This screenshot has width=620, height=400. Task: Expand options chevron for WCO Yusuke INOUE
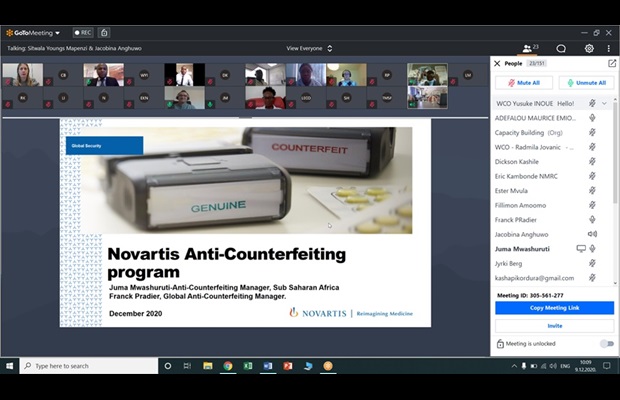click(x=604, y=104)
